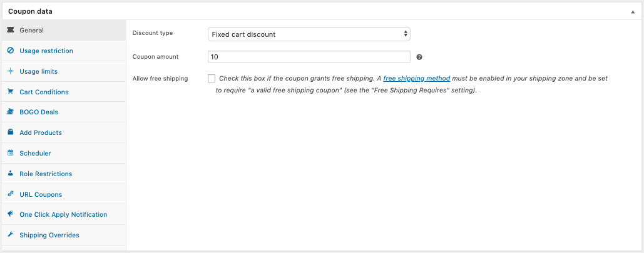
Task: Click the Allow free shipping label text
Action: coord(160,79)
